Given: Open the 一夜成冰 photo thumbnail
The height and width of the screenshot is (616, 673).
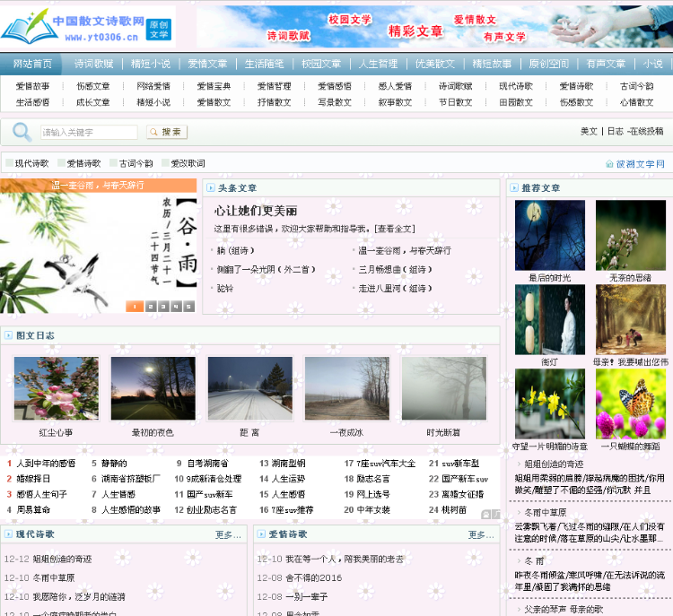Looking at the screenshot, I should [x=347, y=388].
